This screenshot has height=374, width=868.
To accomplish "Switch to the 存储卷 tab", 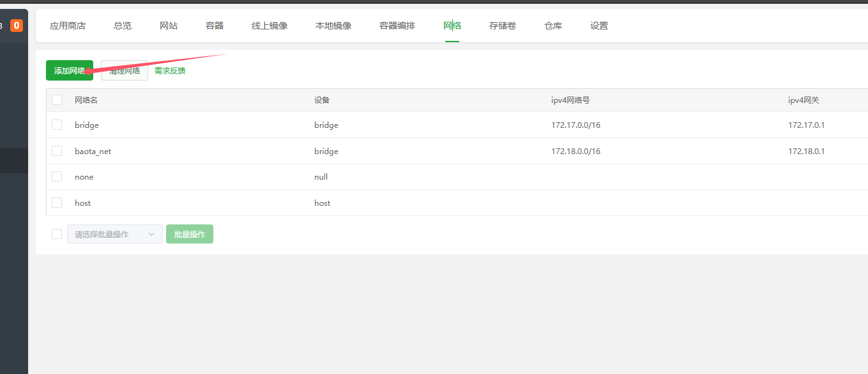I will coord(503,26).
